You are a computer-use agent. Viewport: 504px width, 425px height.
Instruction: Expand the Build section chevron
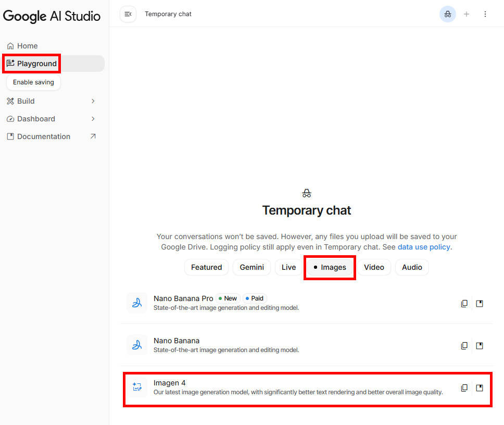pos(93,101)
